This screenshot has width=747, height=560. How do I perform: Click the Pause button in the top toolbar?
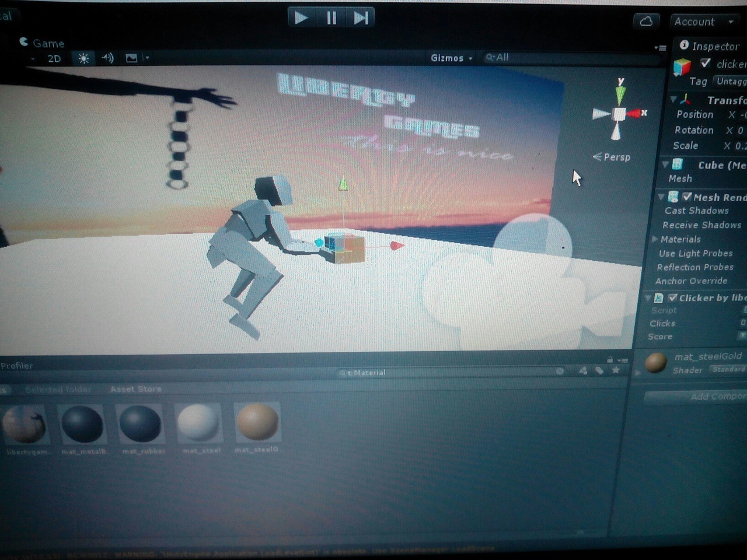(331, 17)
